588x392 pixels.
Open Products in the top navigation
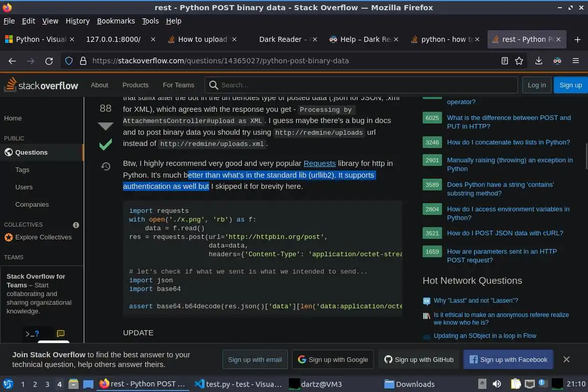point(135,85)
